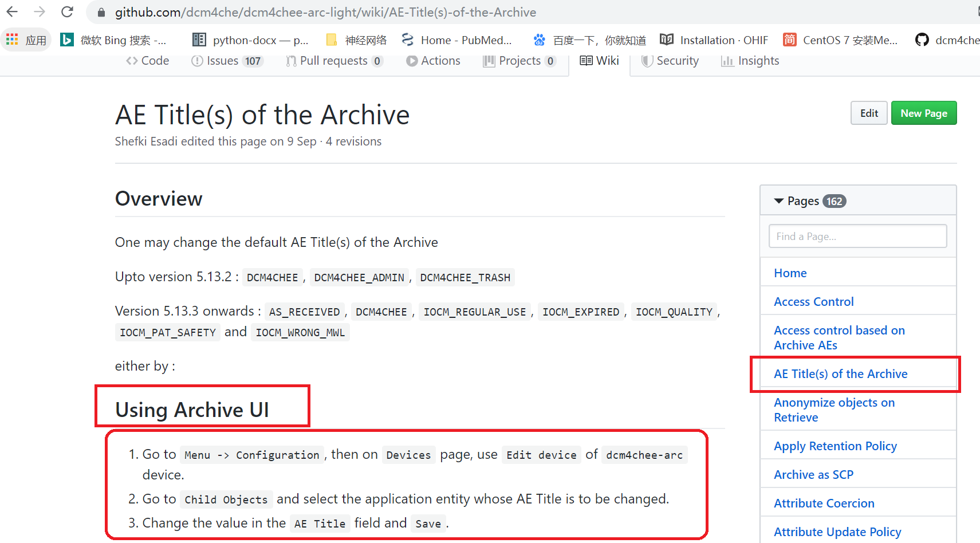The width and height of the screenshot is (980, 543).
Task: Open the Access Control wiki page
Action: click(813, 301)
